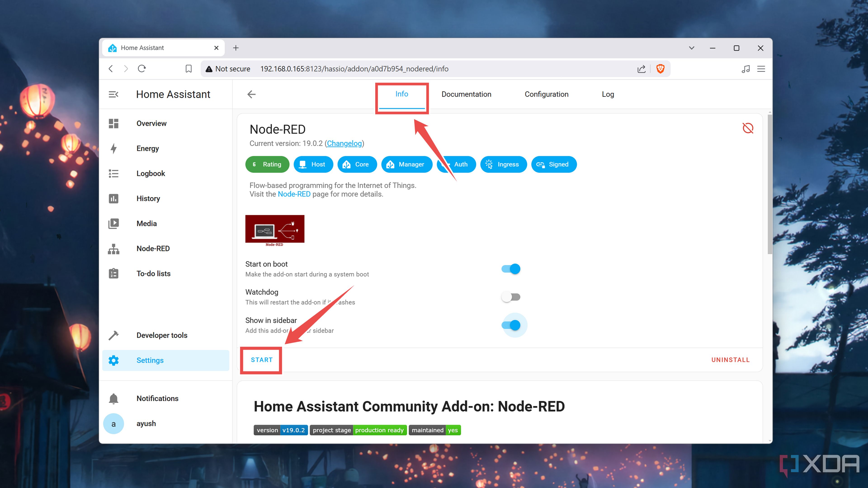868x488 pixels.
Task: Open the Changelog link
Action: tap(344, 143)
